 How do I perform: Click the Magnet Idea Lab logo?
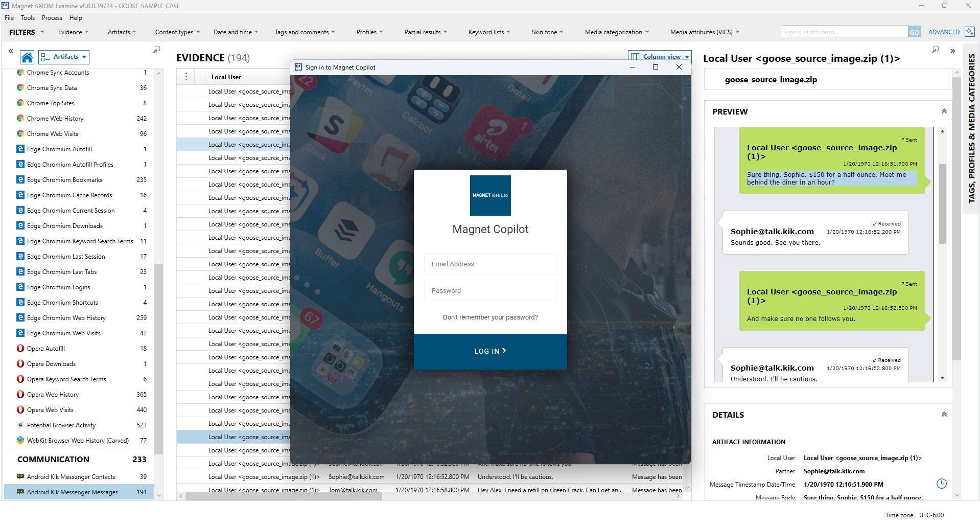491,195
